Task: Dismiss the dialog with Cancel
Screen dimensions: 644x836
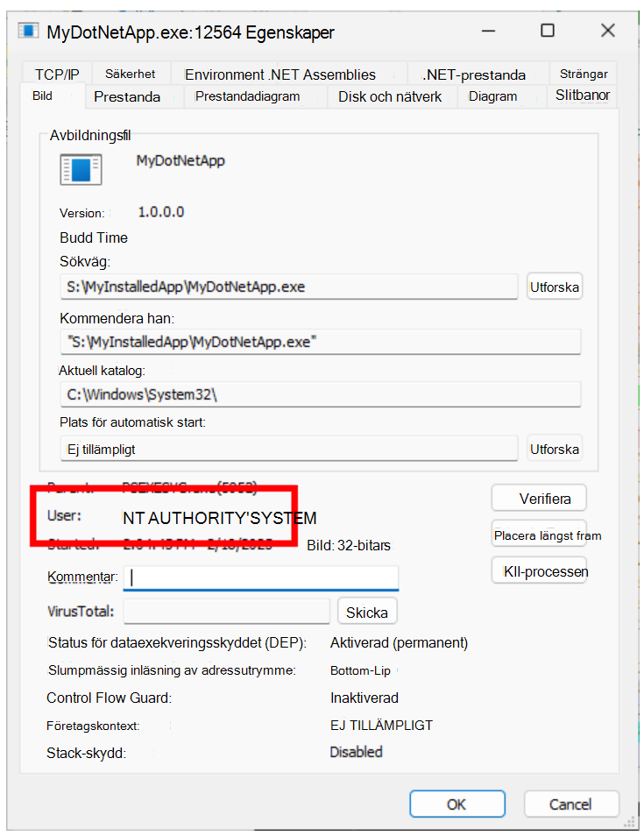Action: (x=571, y=804)
